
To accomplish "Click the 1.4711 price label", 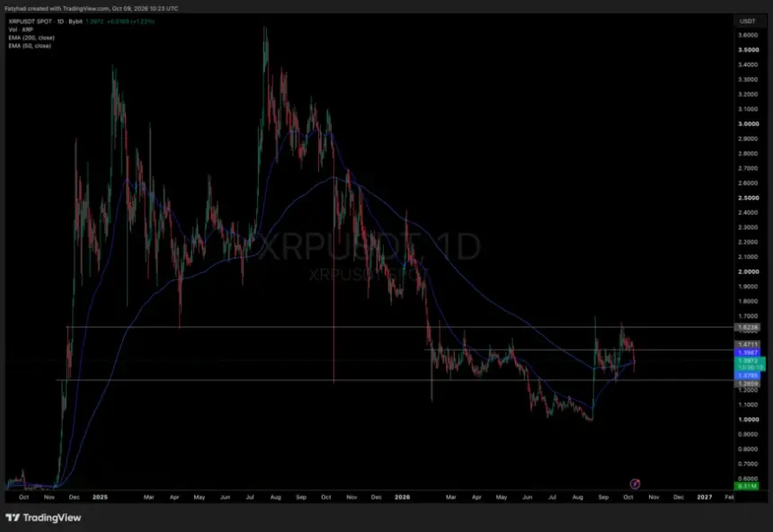I will 747,345.
